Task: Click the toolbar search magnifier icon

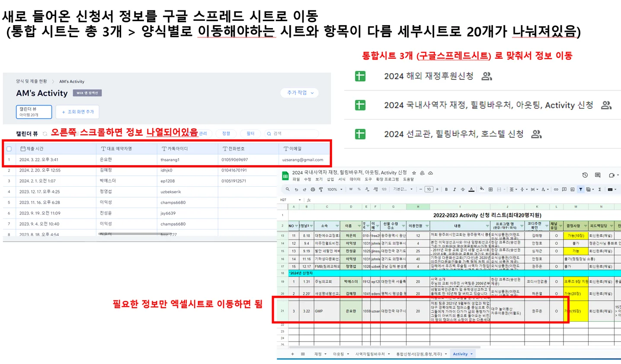Action: coord(288,189)
